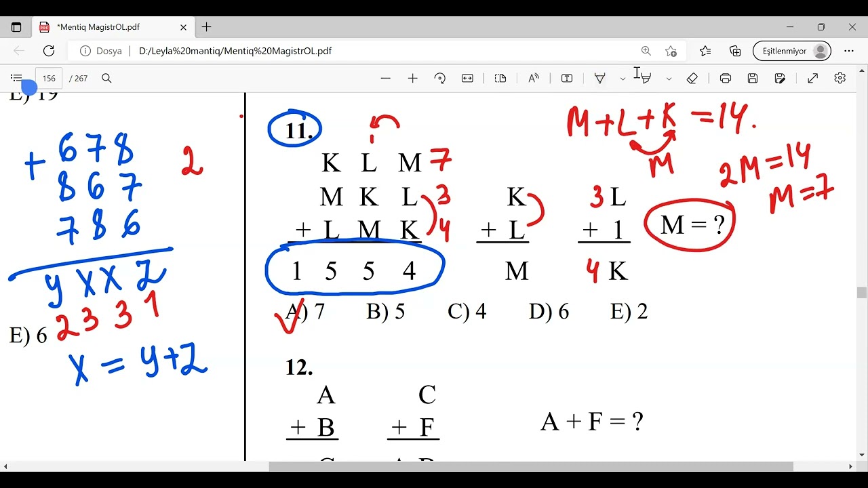
Task: Click the horizontal scrollbar thumb
Action: pyautogui.click(x=531, y=466)
